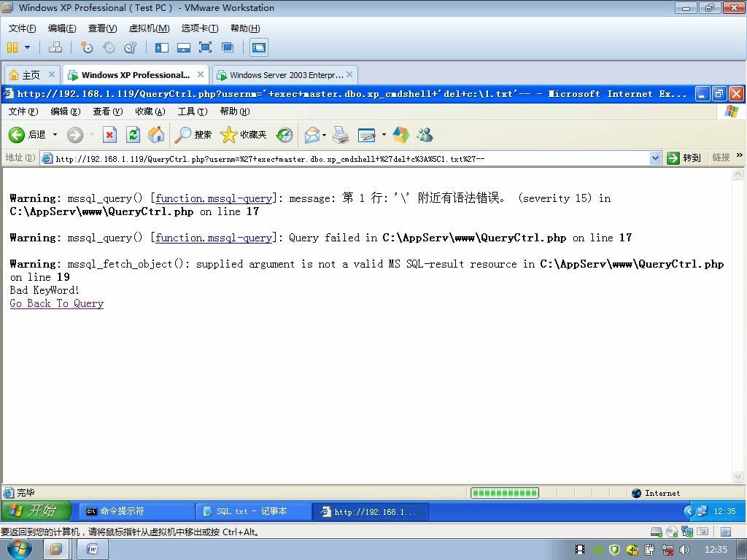Click the IE 后退 back button
The image size is (747, 560).
click(x=27, y=135)
